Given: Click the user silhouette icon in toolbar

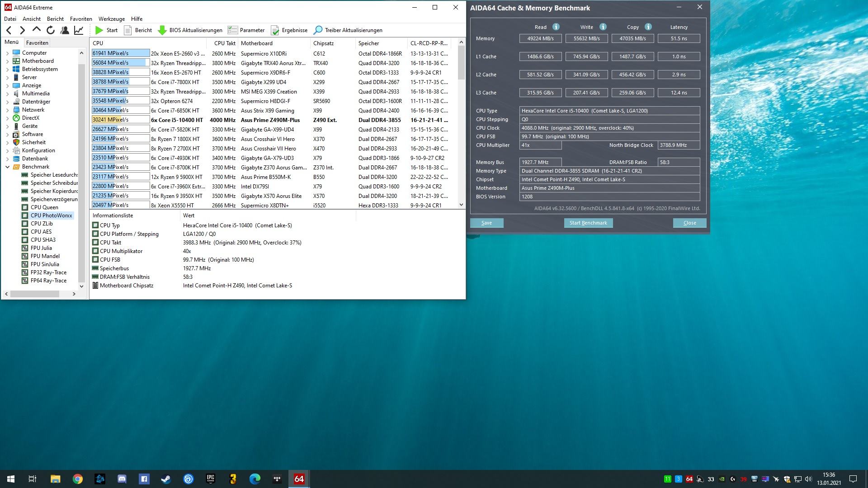Looking at the screenshot, I should (65, 30).
